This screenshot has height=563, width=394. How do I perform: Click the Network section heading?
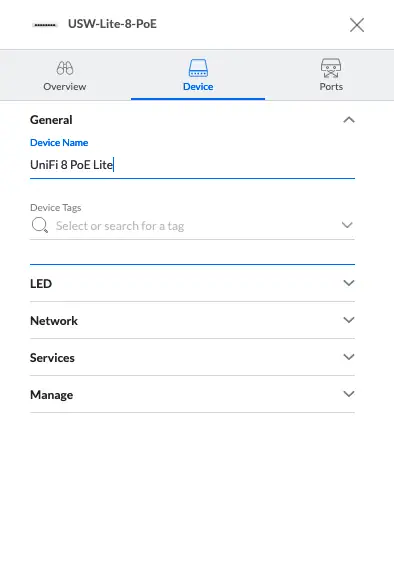click(54, 321)
